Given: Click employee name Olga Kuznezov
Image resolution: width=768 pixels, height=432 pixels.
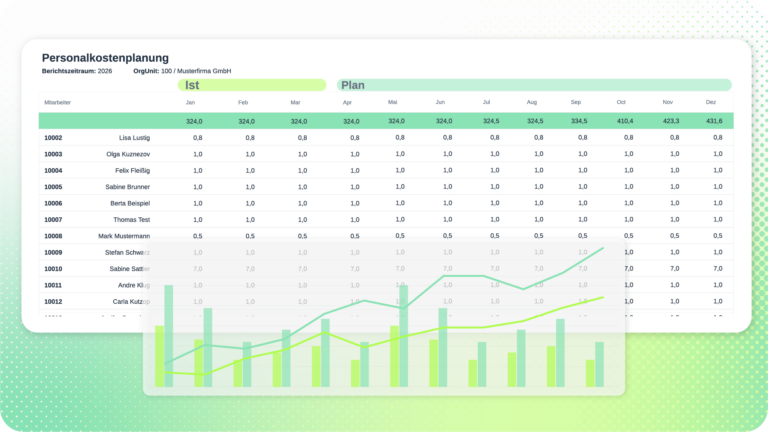Looking at the screenshot, I should [x=127, y=154].
